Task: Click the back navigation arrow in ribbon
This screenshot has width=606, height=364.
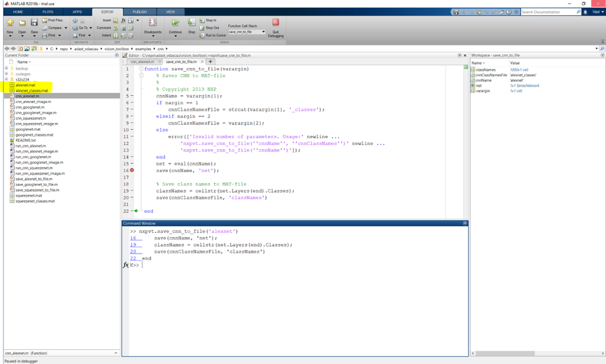Action: click(x=75, y=21)
